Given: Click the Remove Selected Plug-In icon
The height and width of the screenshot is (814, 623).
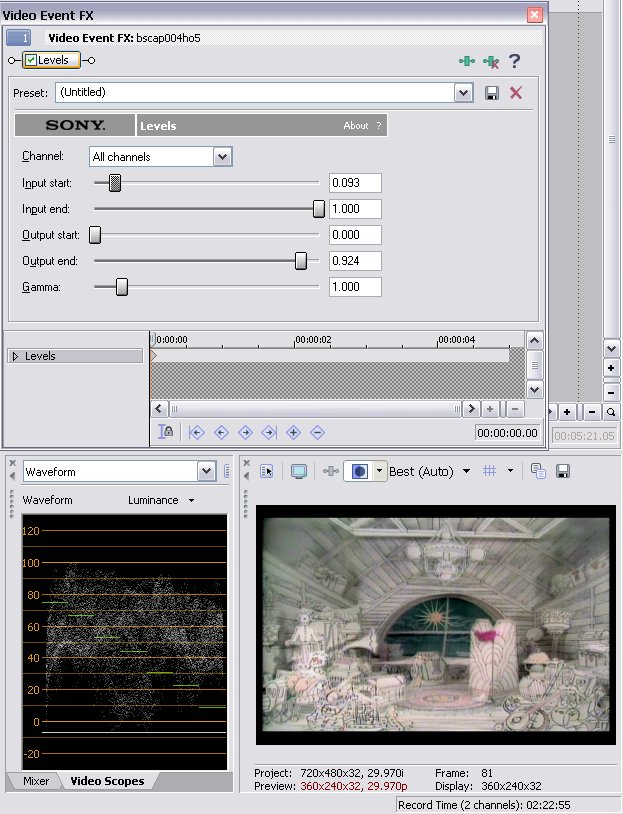Looking at the screenshot, I should pos(491,62).
